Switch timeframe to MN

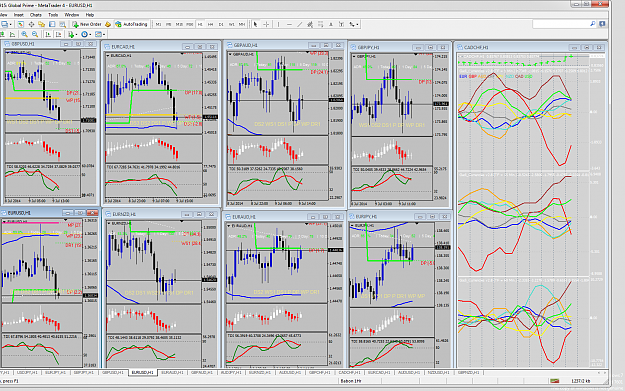coord(242,24)
